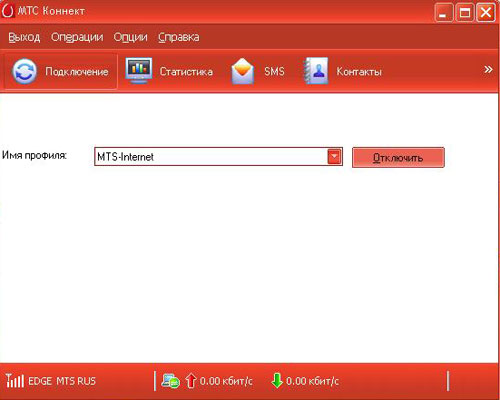Image resolution: width=500 pixels, height=400 pixels.
Task: Click the EDGE MTS RUS network label
Action: [62, 381]
